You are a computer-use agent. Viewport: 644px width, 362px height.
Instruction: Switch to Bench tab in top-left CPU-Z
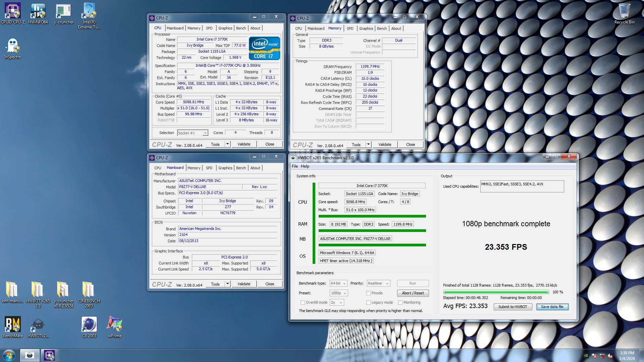coord(241,28)
